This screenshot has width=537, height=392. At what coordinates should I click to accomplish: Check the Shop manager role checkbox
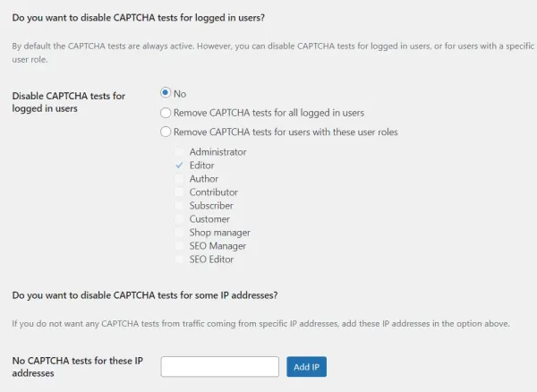[x=181, y=233]
